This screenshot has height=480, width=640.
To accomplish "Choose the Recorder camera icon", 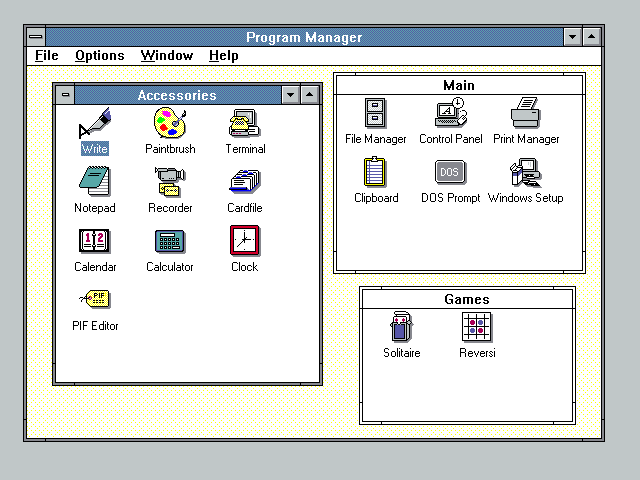I will [170, 182].
